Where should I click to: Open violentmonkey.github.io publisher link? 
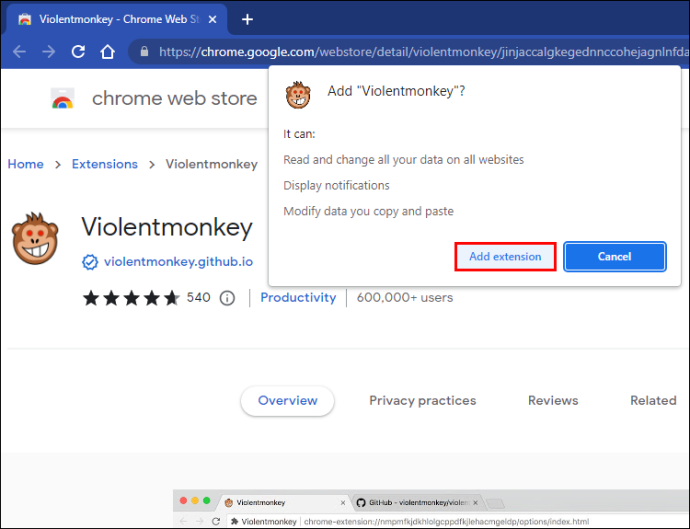point(178,262)
